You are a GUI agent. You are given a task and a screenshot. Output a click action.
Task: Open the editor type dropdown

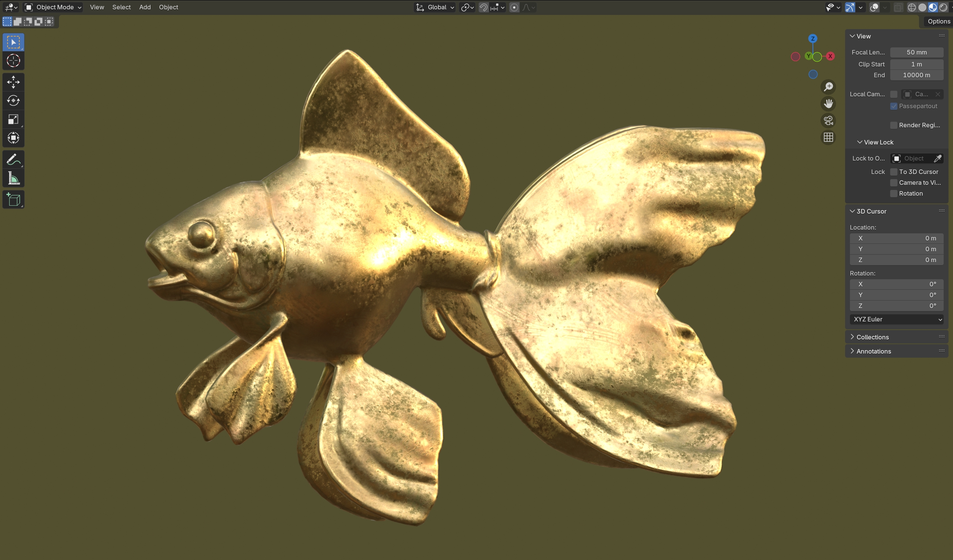point(11,7)
